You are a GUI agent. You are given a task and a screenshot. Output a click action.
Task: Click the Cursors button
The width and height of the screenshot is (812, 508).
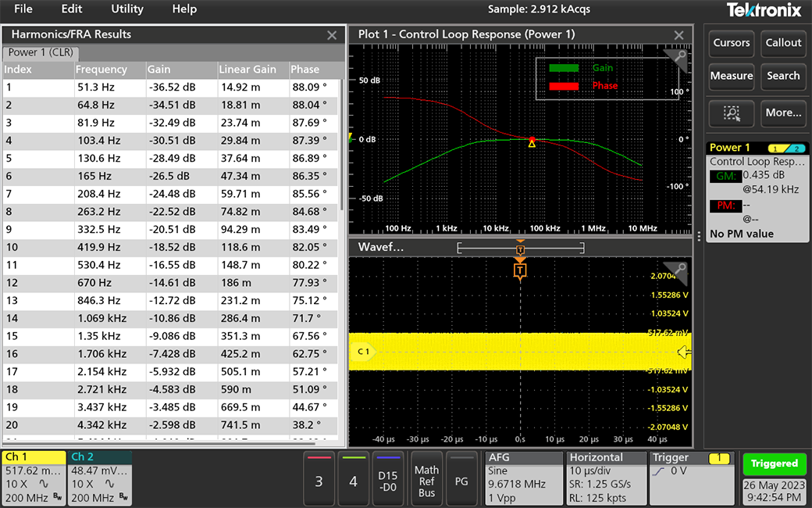coord(731,44)
